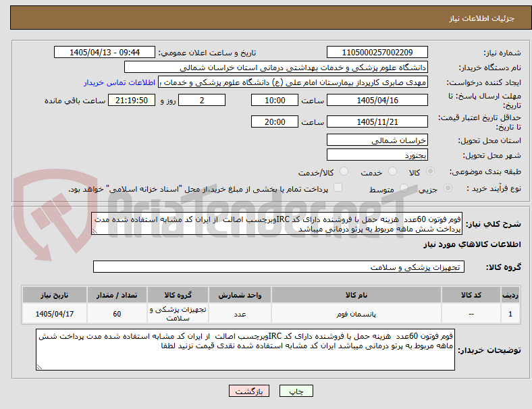This screenshot has width=532, height=409.
Task: Click the delivery province field خراسان شمالی
Action: pos(377,140)
